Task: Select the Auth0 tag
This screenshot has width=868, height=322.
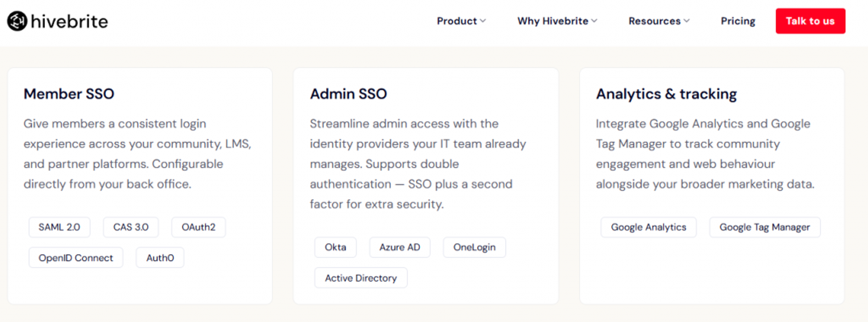Action: click(160, 258)
